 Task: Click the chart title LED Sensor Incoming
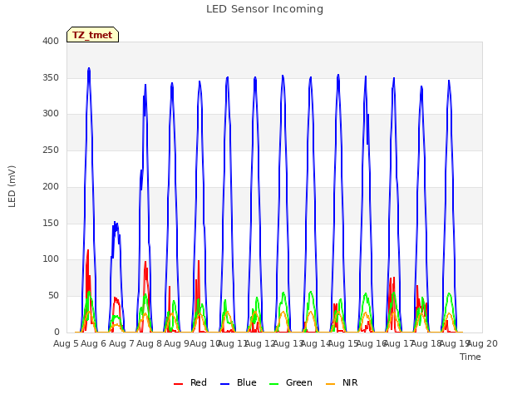pos(264,9)
